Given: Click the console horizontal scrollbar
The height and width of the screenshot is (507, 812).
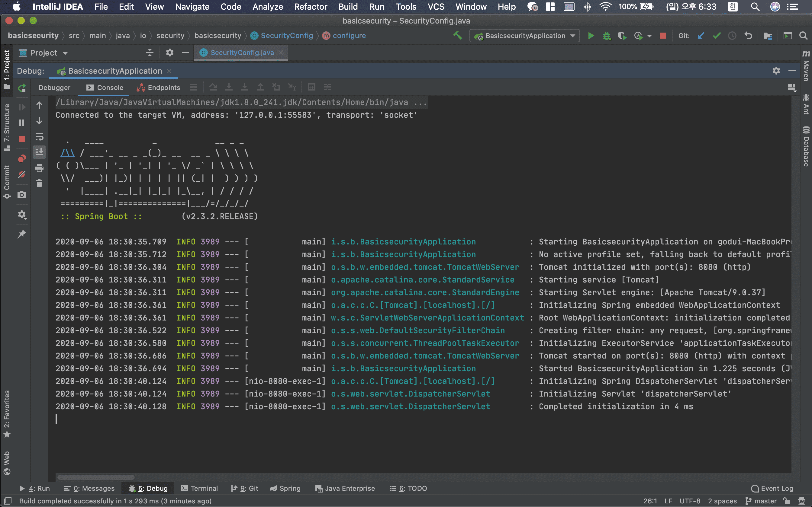Looking at the screenshot, I should (96, 477).
